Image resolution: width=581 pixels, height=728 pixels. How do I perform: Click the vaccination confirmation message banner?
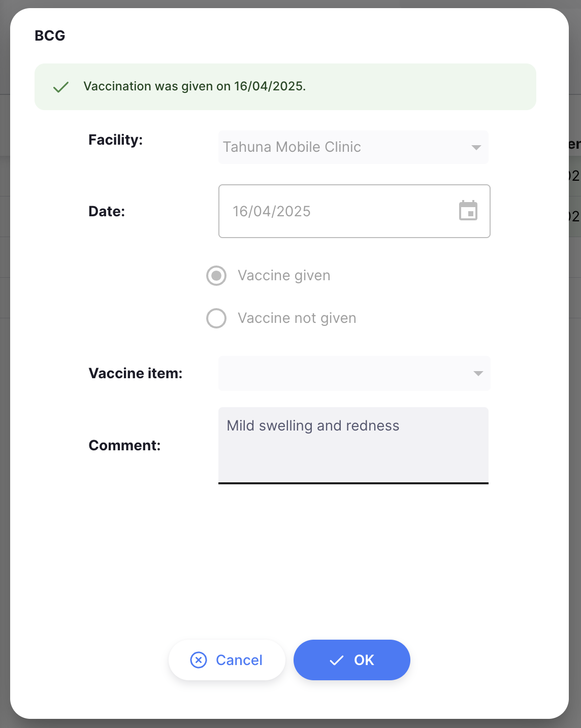coord(285,87)
